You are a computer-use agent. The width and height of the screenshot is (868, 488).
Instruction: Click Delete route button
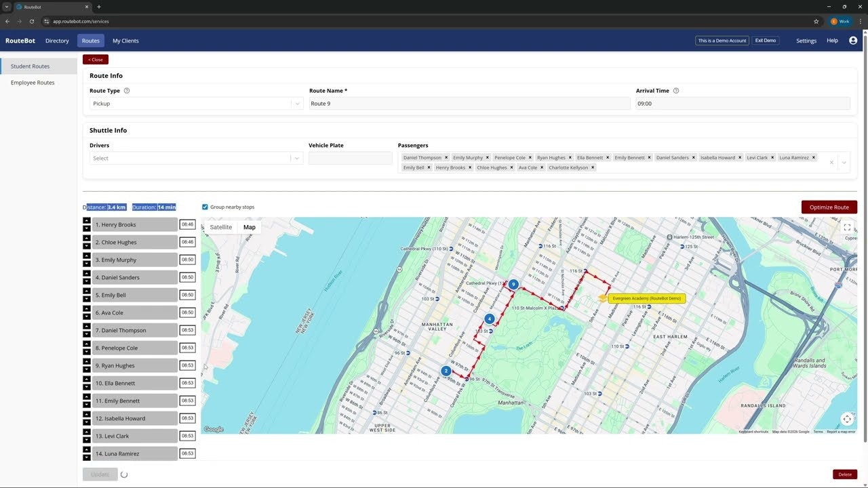[845, 474]
